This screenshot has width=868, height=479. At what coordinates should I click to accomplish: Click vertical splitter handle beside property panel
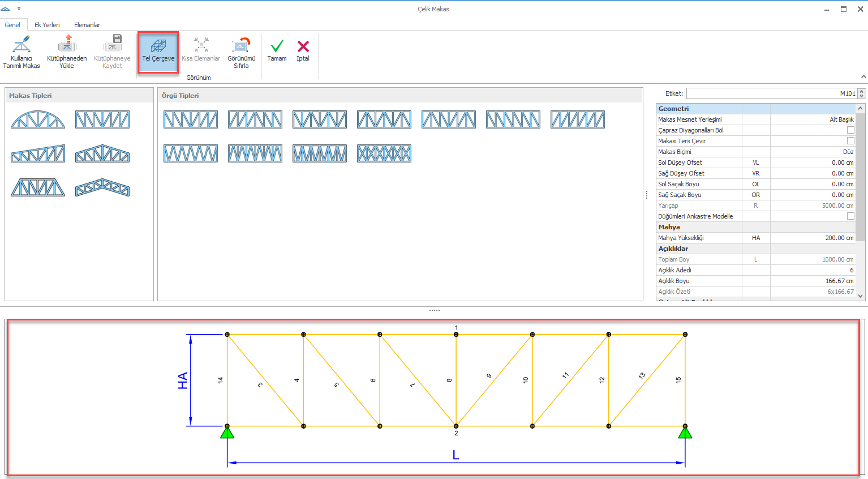pyautogui.click(x=647, y=194)
